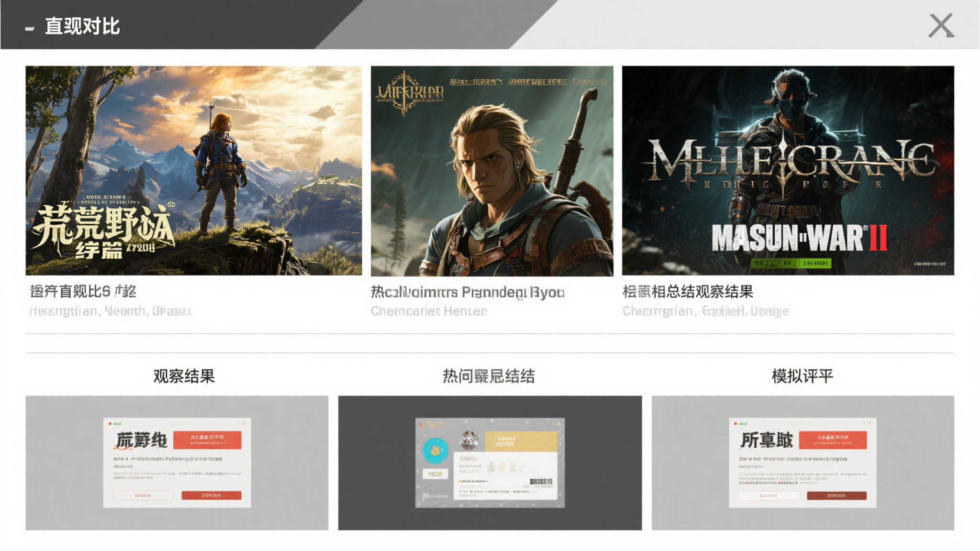Screen dimensions: 980x551
Task: Click the barcode graphic on the coupon card
Action: coord(542,481)
